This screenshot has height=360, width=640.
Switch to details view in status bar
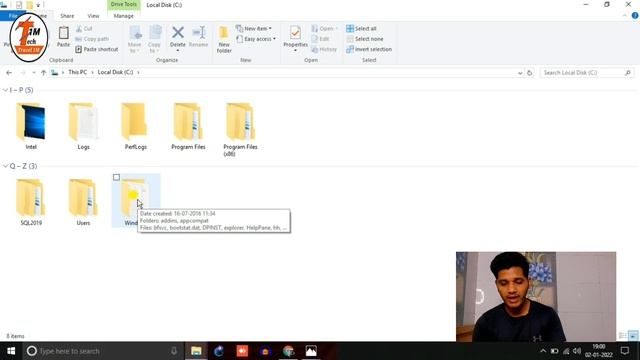(x=622, y=336)
